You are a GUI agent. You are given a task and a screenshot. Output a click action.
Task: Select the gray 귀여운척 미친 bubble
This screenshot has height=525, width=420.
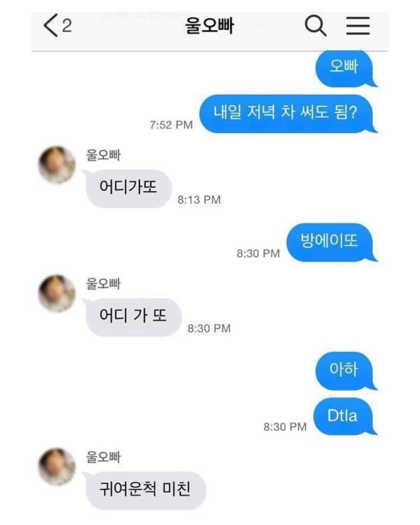[x=144, y=490]
